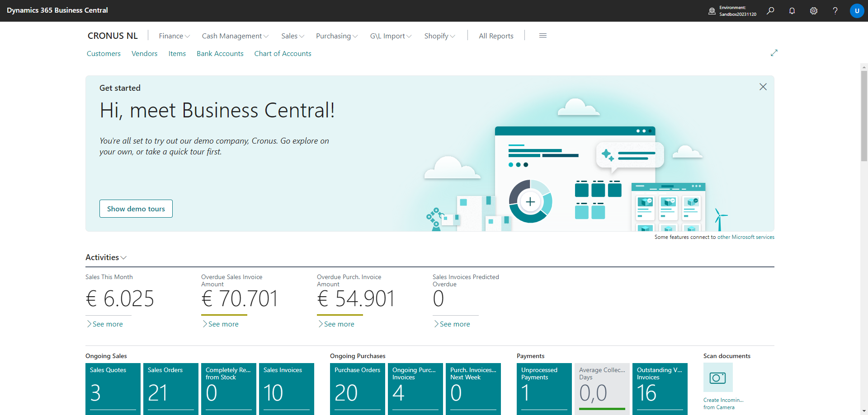Open the settings gear menu
The image size is (868, 415).
[814, 11]
